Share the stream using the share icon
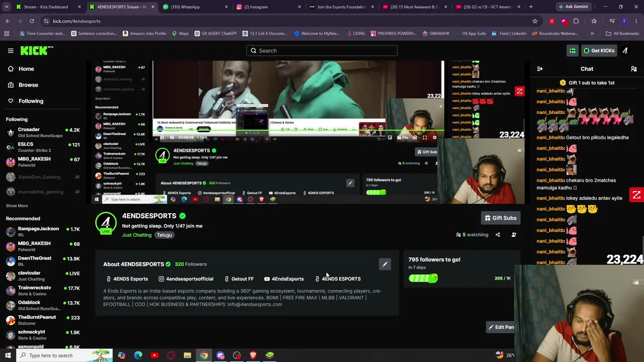The height and width of the screenshot is (362, 644). click(498, 235)
